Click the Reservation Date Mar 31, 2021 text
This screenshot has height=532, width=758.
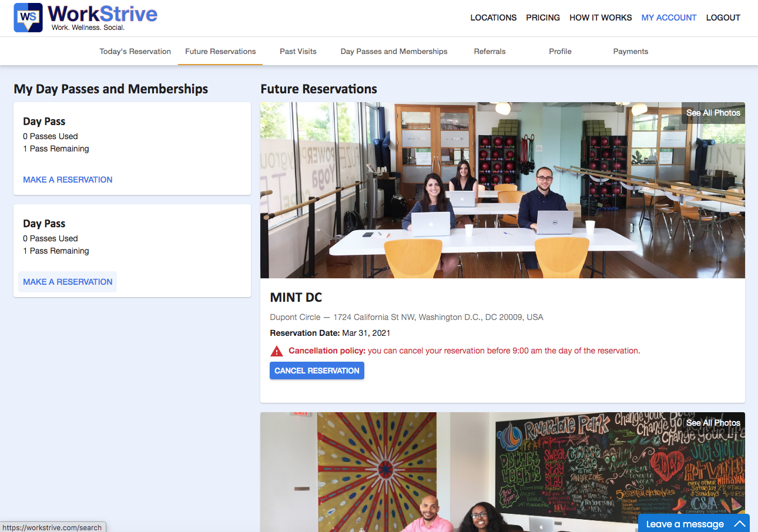pyautogui.click(x=330, y=333)
